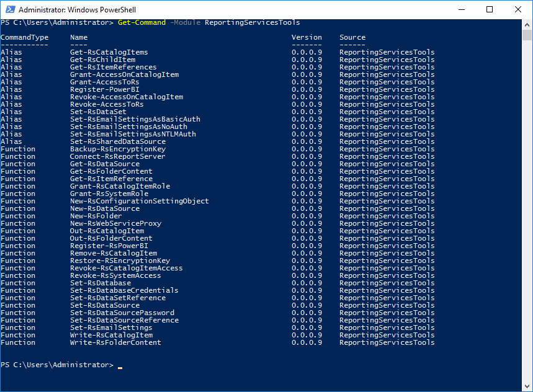Click Grant-RsCatalogItemRole in the list
The width and height of the screenshot is (533, 392).
120,187
